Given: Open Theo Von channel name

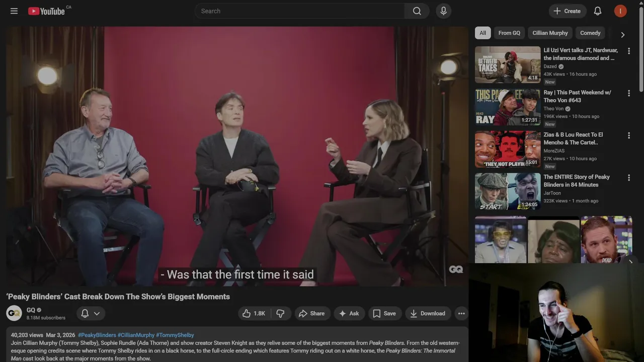Looking at the screenshot, I should (553, 109).
